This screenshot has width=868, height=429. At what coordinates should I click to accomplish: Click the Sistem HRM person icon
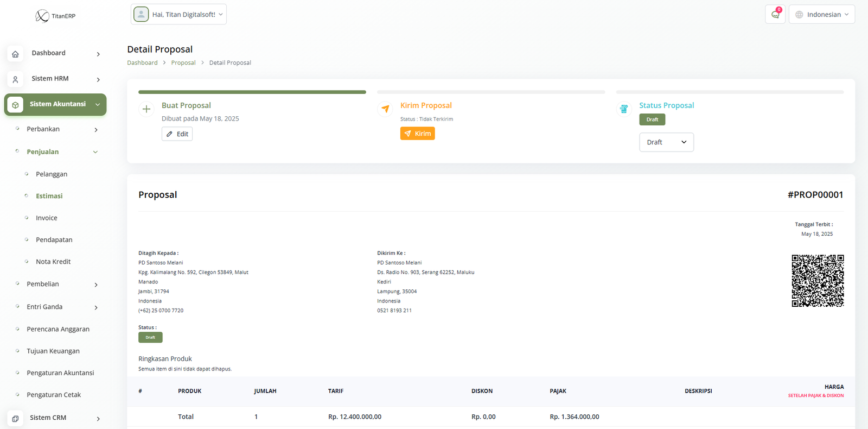(x=15, y=79)
